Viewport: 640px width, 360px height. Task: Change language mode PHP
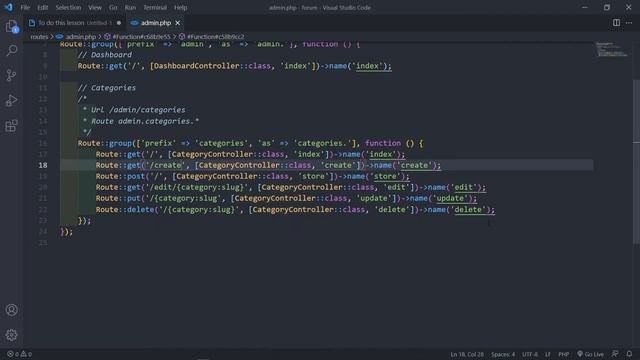(x=564, y=354)
